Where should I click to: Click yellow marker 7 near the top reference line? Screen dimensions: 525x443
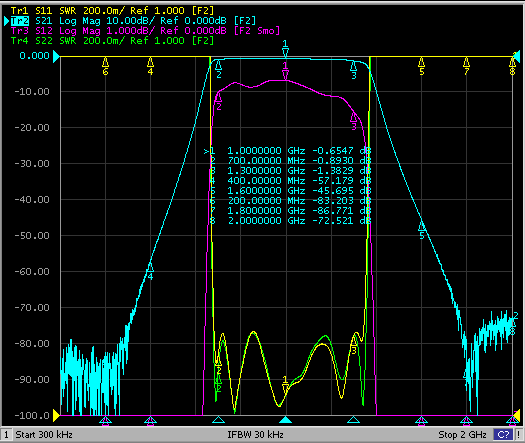(466, 66)
